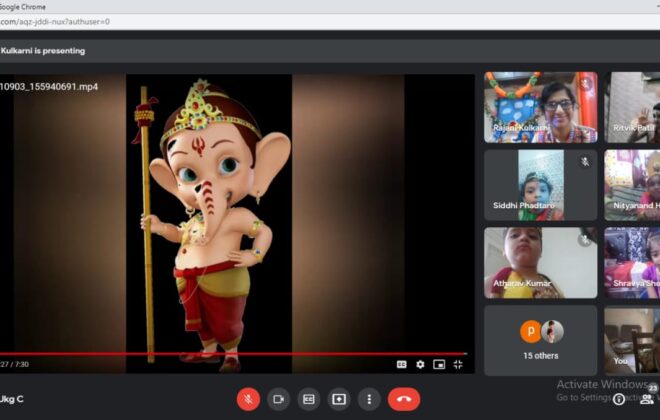Screen dimensions: 660x420
Task: Click the 'Kulkarni is presenting' banner text
Action: 43,51
